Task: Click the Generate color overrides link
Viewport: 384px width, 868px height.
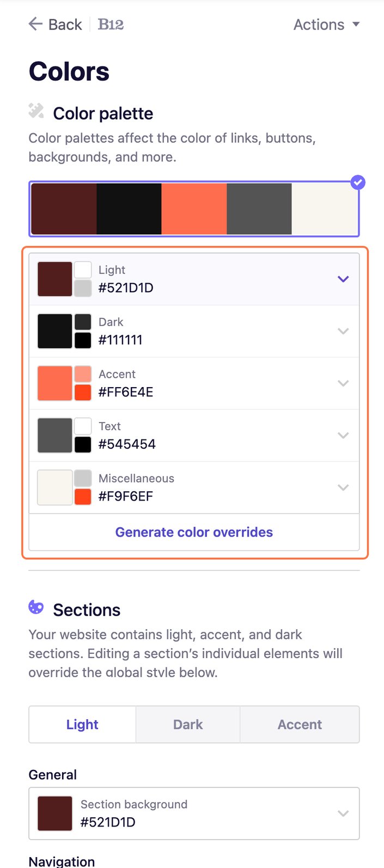Action: [x=193, y=532]
